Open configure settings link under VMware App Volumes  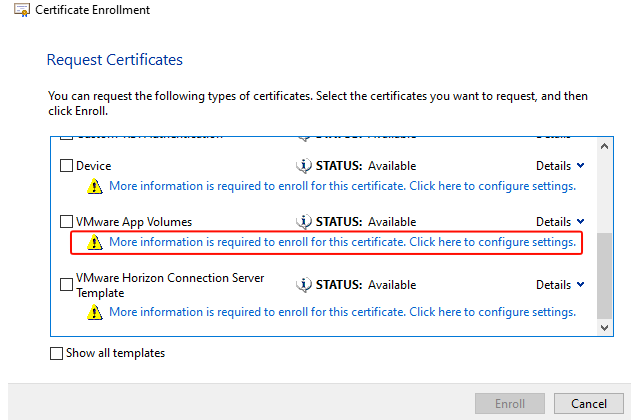pyautogui.click(x=342, y=242)
